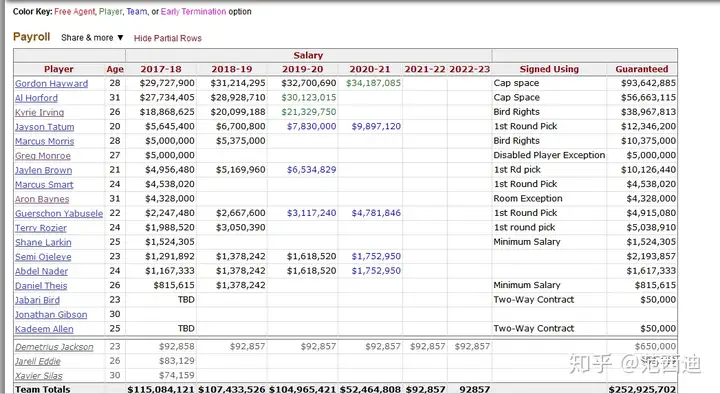Select the $252,925,702 guaranteed total
Image resolution: width=720 pixels, height=394 pixels.
(x=642, y=389)
